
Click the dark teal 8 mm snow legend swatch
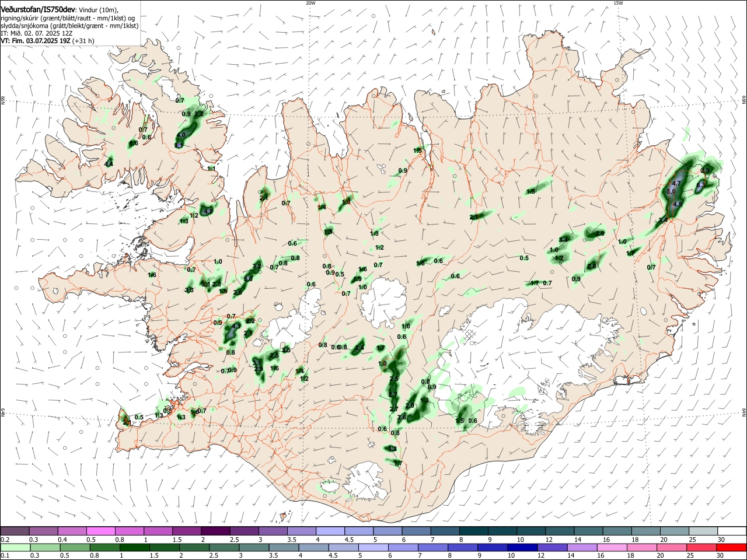473,531
